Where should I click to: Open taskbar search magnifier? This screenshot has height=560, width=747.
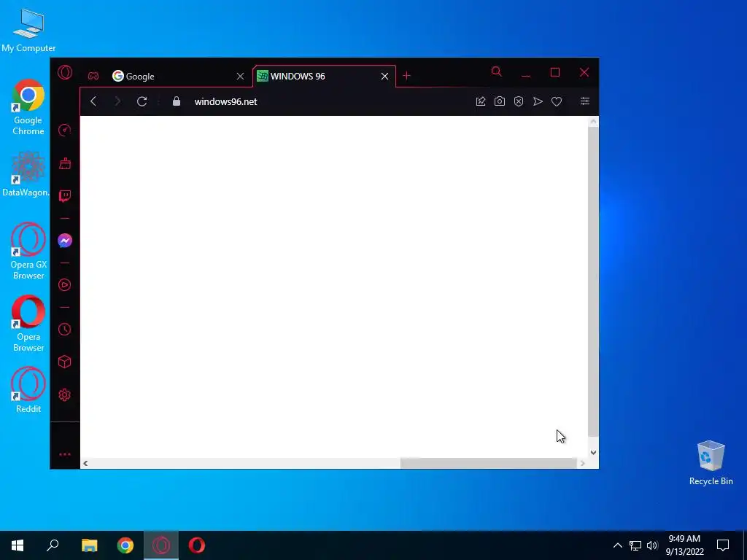[x=53, y=545]
